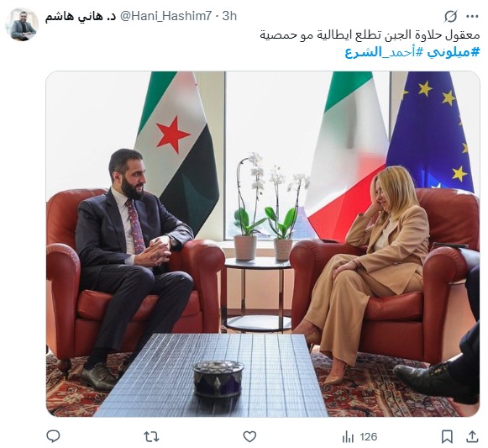The image size is (488, 448).
Task: Like the tweet with the heart icon
Action: 249,437
